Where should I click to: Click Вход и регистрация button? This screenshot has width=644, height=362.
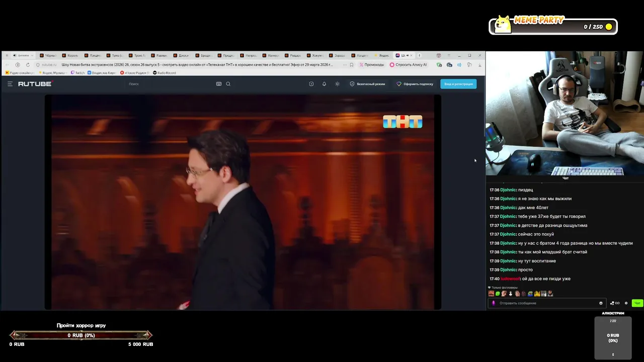[458, 84]
